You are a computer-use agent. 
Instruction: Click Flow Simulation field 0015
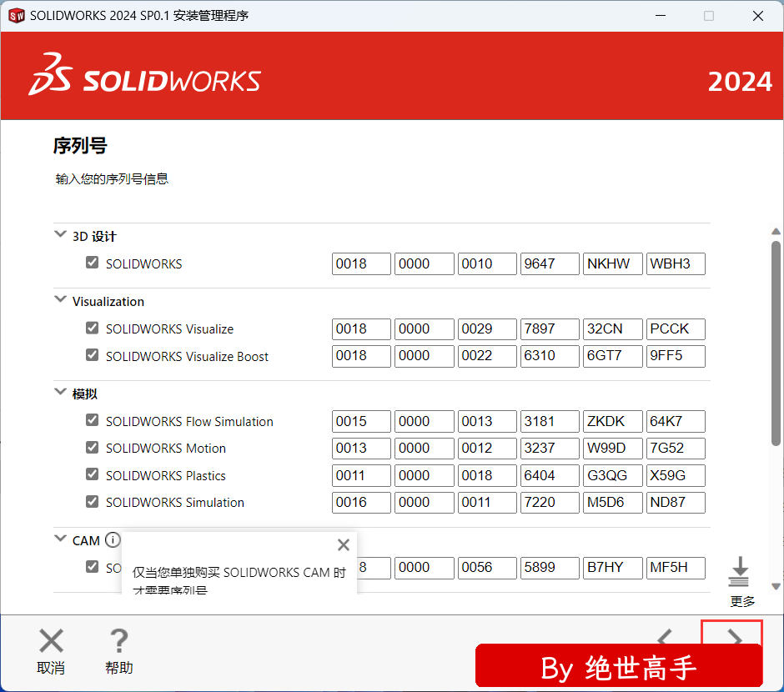point(361,422)
